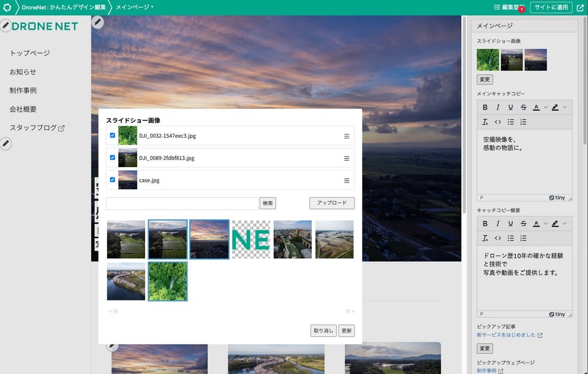This screenshot has height=374, width=588.
Task: Expand text color options in main catch copy editor
Action: [x=545, y=108]
